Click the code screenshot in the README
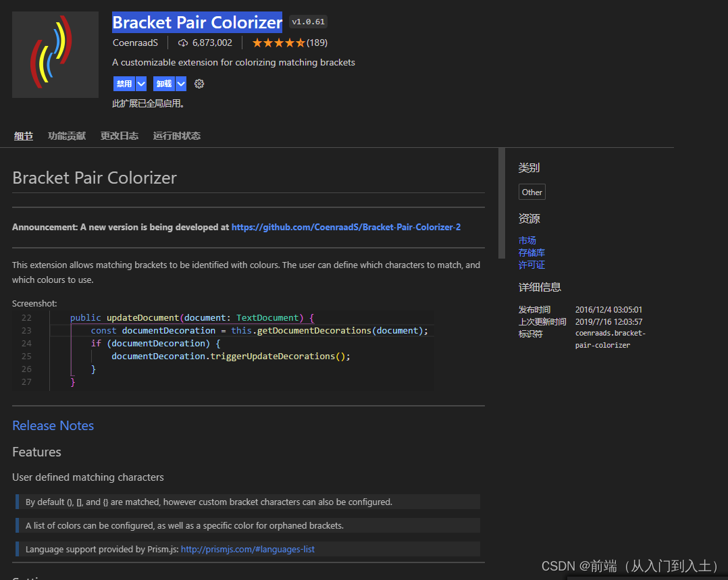The width and height of the screenshot is (728, 580). click(224, 350)
